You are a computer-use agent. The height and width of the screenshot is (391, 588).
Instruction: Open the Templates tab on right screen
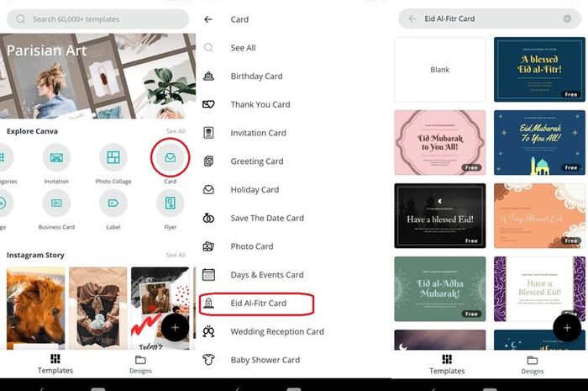click(447, 365)
